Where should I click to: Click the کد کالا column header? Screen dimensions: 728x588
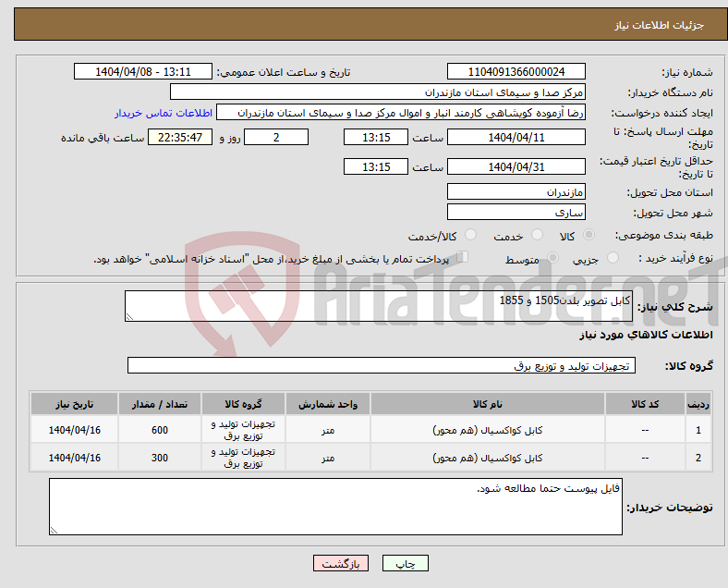coord(645,404)
